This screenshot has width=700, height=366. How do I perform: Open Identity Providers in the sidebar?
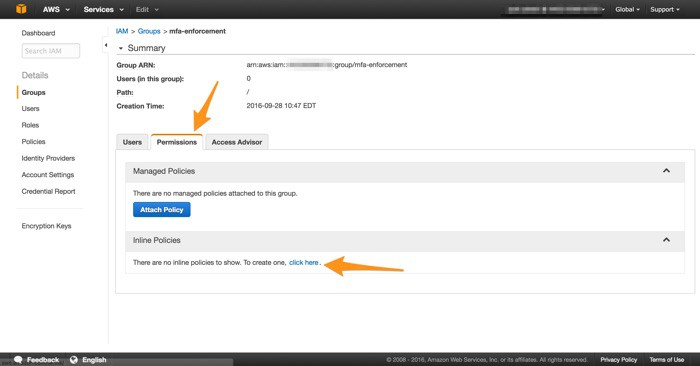click(x=48, y=158)
